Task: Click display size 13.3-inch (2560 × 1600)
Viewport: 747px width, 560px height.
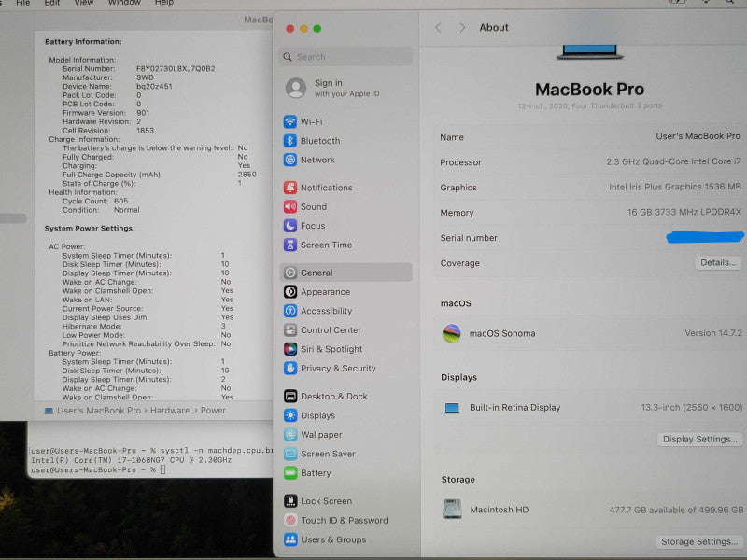Action: [x=691, y=407]
